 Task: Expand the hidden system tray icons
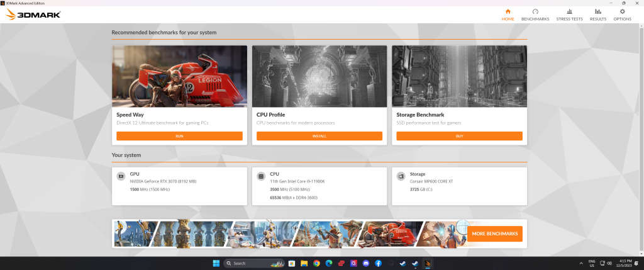point(580,263)
